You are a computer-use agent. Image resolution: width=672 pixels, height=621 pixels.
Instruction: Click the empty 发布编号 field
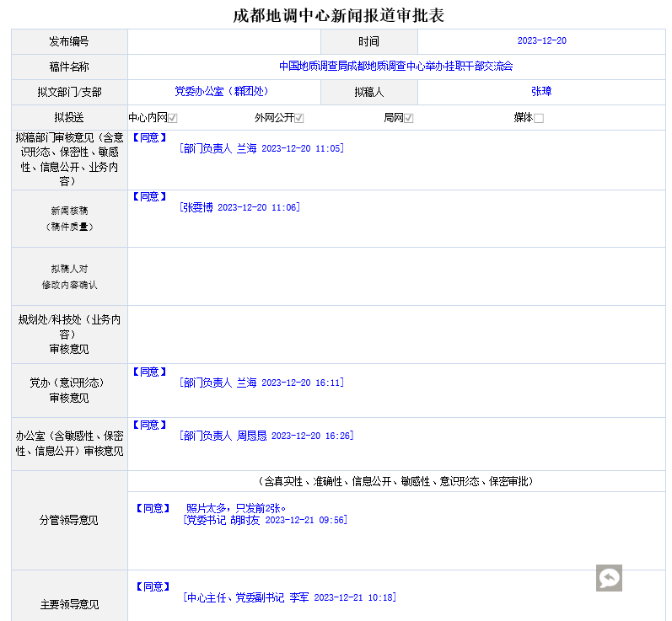(224, 41)
